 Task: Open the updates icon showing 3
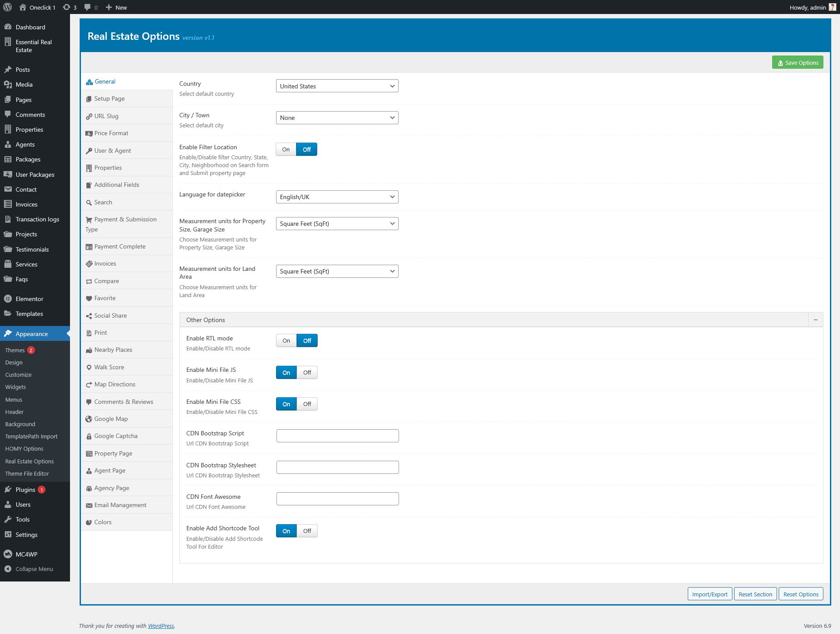pos(70,7)
